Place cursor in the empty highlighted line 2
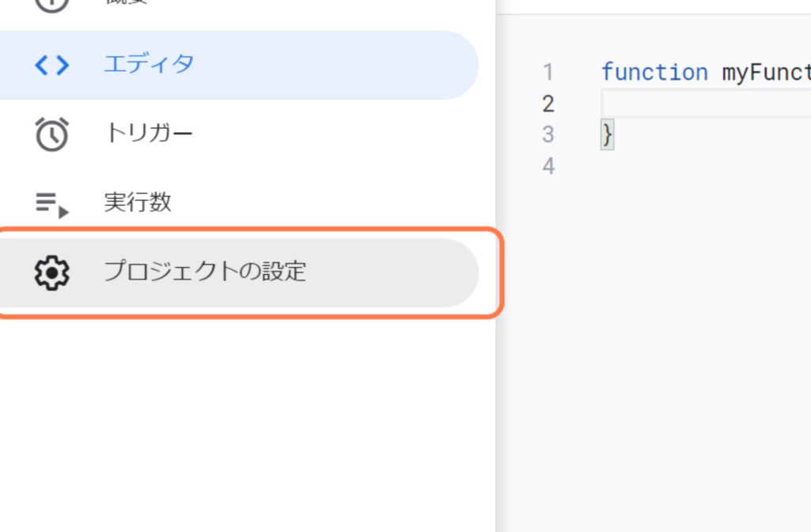The width and height of the screenshot is (811, 532). coord(706,104)
